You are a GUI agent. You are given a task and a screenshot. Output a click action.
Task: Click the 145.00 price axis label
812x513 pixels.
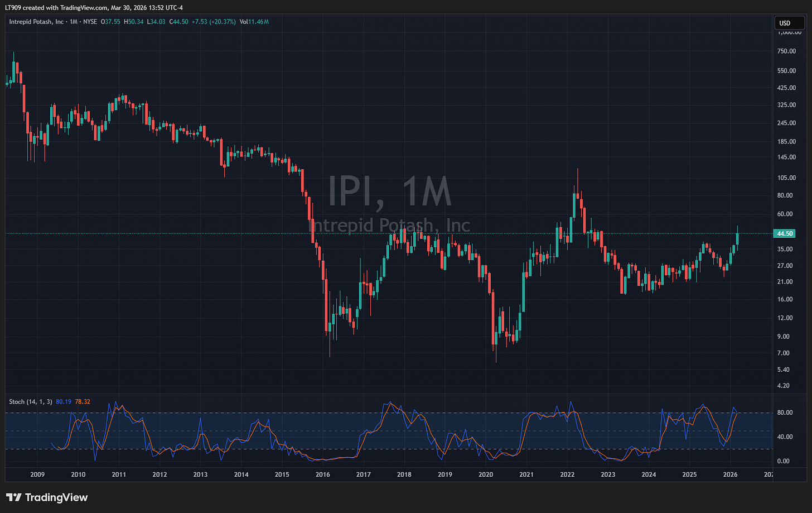click(x=786, y=157)
